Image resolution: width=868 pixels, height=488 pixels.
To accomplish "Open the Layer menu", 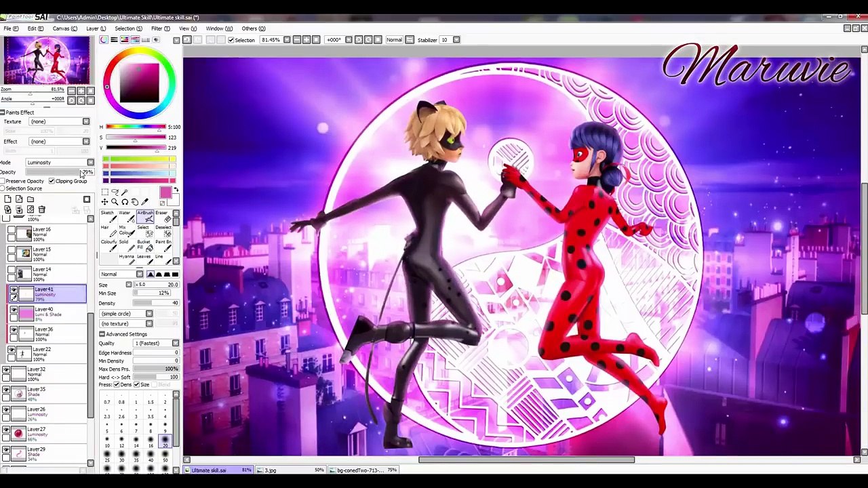I will click(x=96, y=28).
